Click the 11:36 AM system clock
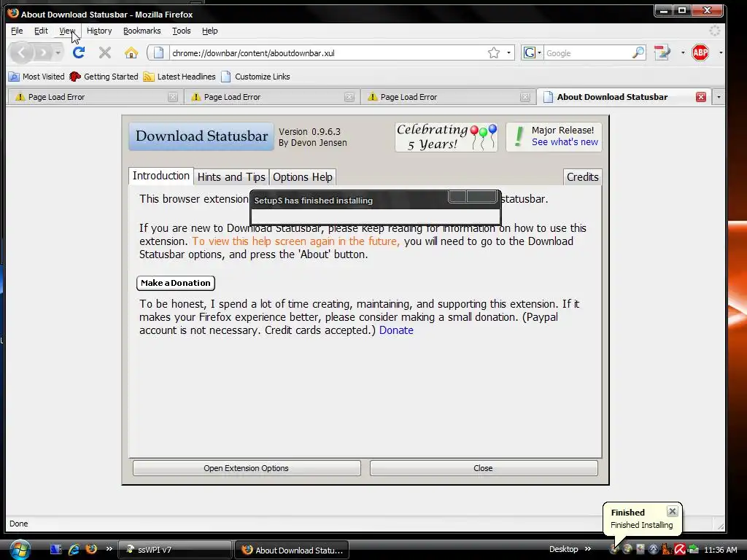Viewport: 747px width, 560px height. (x=720, y=550)
